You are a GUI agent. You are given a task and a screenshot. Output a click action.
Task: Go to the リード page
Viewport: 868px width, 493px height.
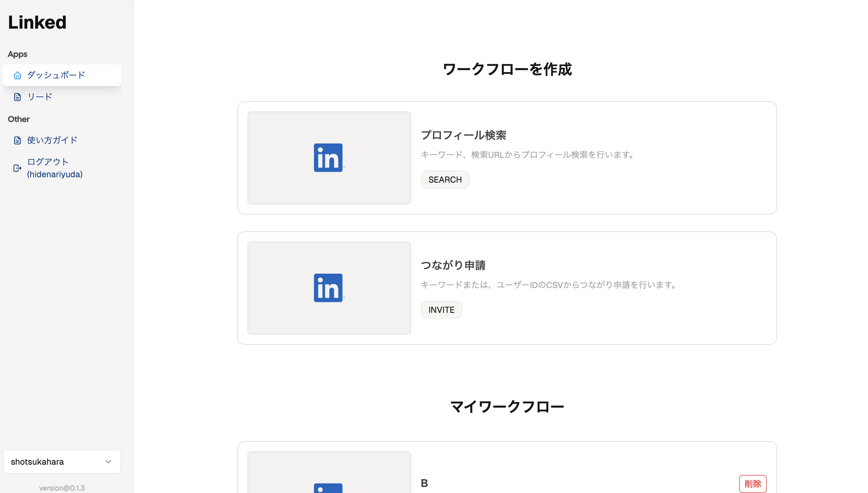39,97
